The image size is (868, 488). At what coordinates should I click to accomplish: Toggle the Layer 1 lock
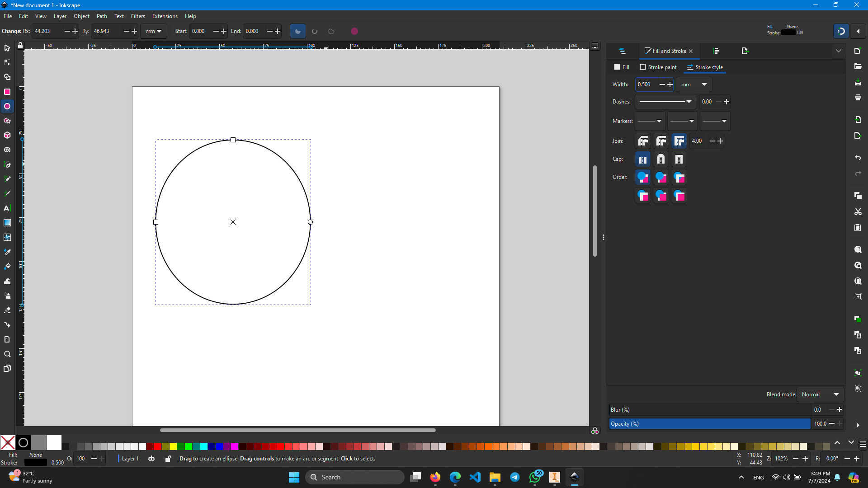click(x=168, y=459)
